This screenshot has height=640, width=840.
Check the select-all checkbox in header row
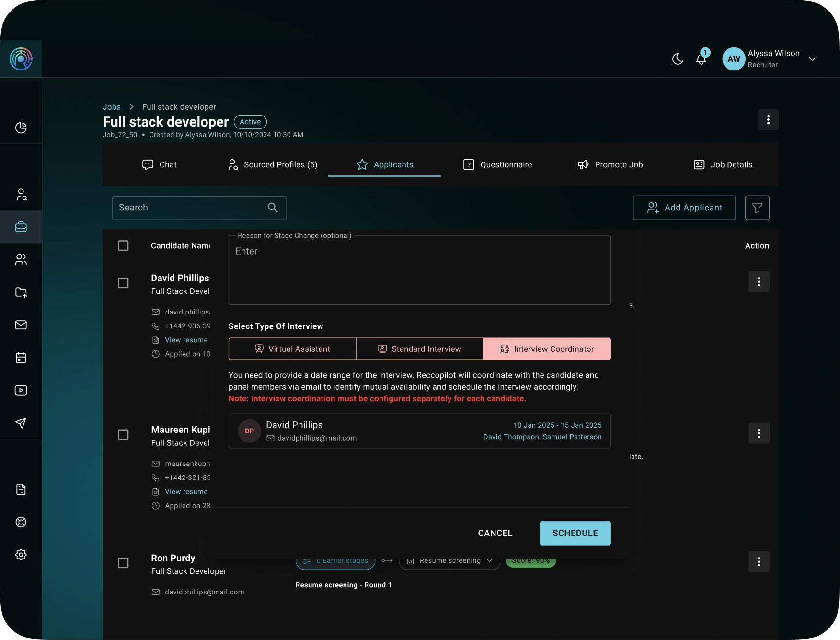[123, 245]
